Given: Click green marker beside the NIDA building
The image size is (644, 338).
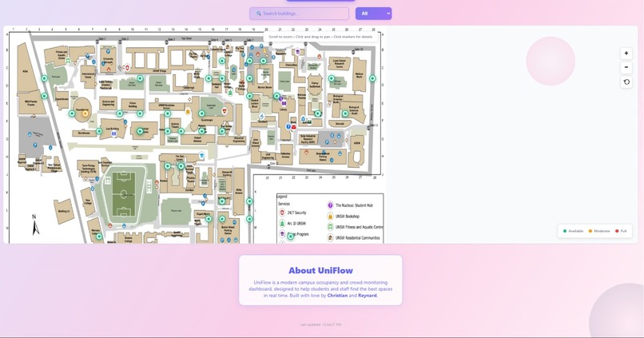Looking at the screenshot, I should pyautogui.click(x=45, y=78).
